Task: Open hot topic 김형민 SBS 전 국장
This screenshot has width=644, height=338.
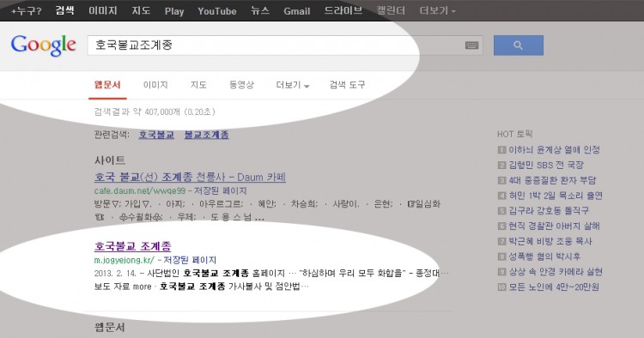Action: pyautogui.click(x=546, y=165)
